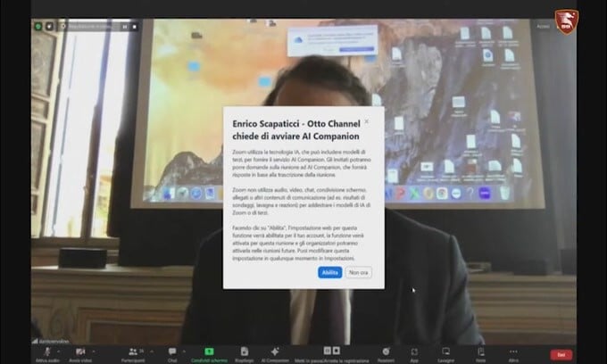The height and width of the screenshot is (364, 607).
Task: Click the Non ora button
Action: point(359,272)
